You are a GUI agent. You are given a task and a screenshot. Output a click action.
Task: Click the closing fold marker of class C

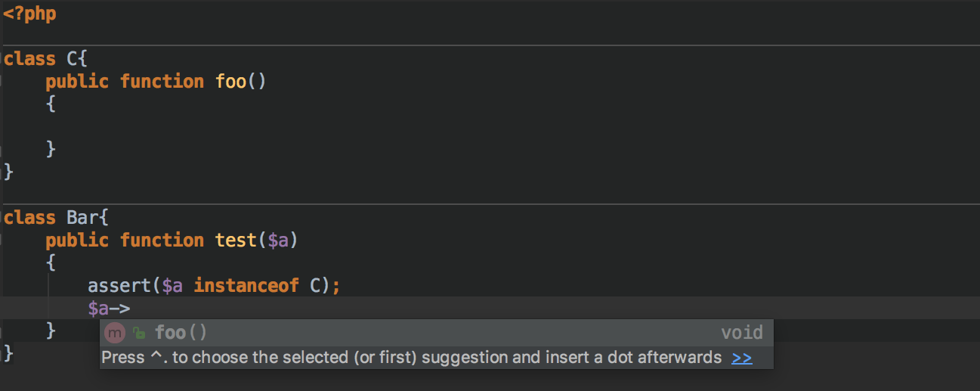pyautogui.click(x=2, y=172)
